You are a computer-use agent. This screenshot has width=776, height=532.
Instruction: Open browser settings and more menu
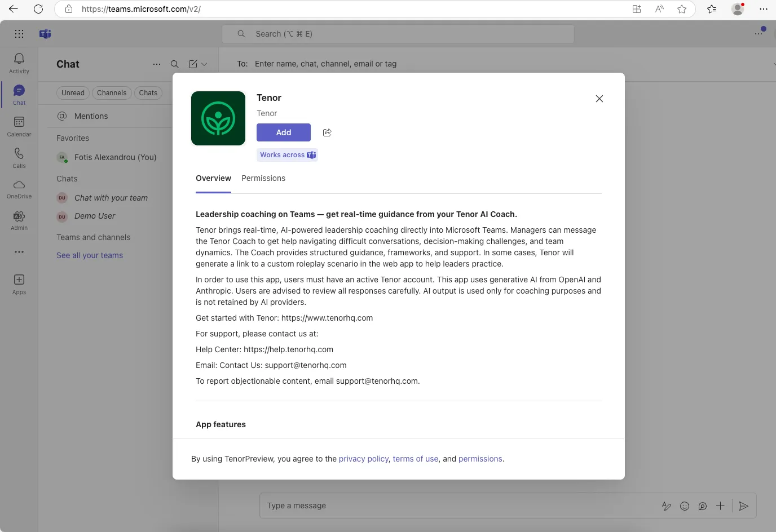[x=764, y=9]
